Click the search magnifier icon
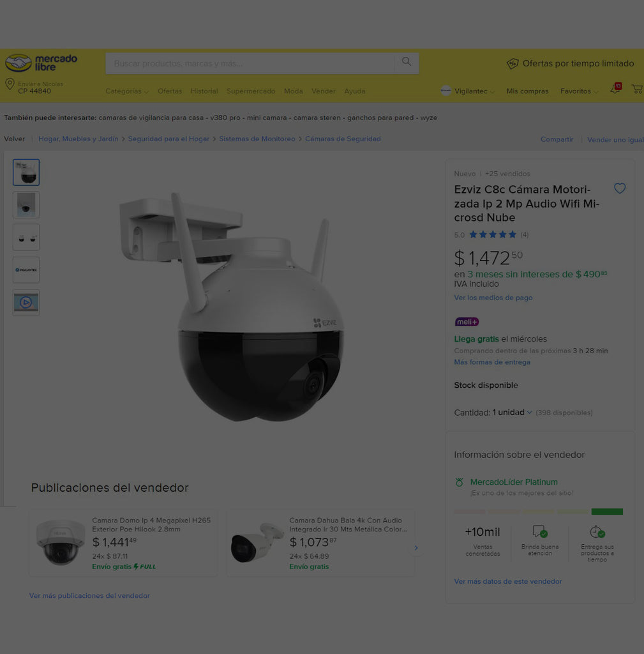 pos(406,63)
